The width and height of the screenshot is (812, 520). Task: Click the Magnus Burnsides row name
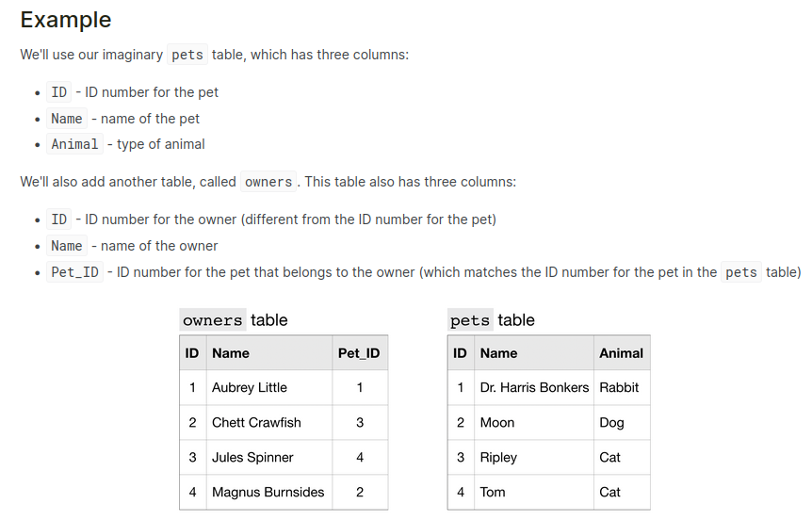268,492
